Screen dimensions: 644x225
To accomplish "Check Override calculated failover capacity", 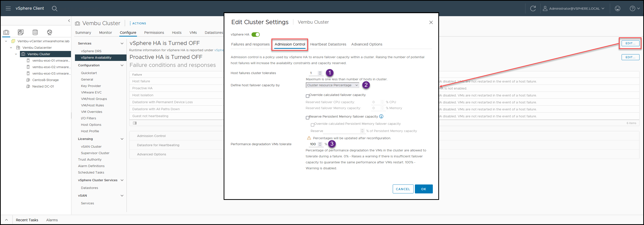I will coord(308,96).
